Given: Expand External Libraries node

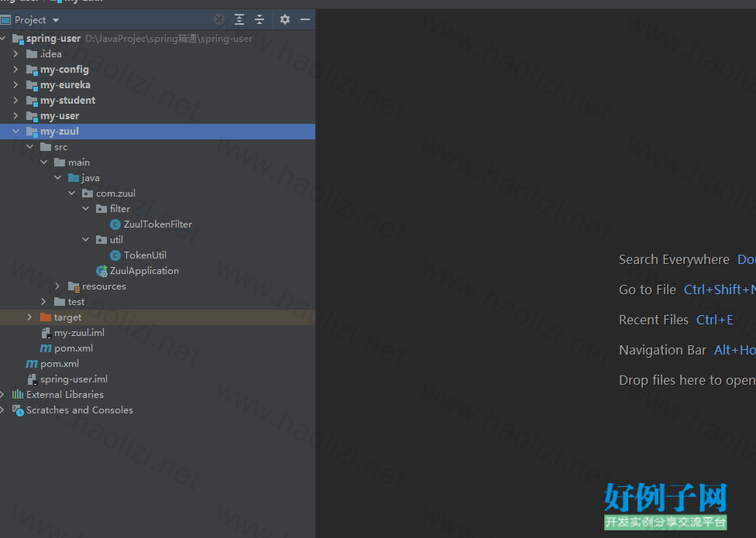Looking at the screenshot, I should point(3,395).
